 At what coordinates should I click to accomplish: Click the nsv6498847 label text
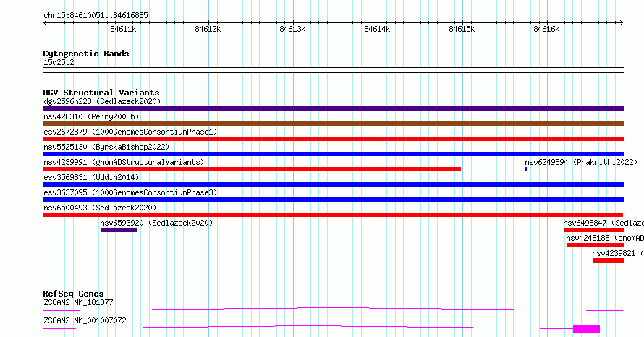(585, 223)
